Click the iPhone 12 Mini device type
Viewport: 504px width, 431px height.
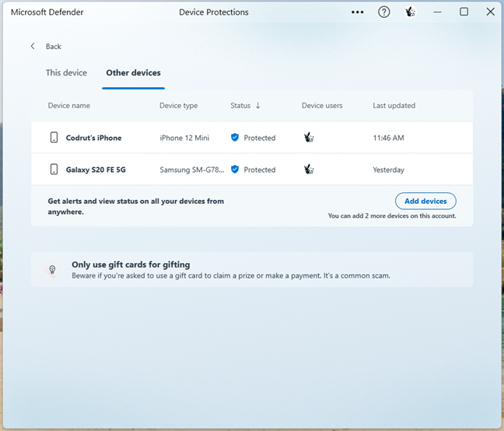(184, 138)
